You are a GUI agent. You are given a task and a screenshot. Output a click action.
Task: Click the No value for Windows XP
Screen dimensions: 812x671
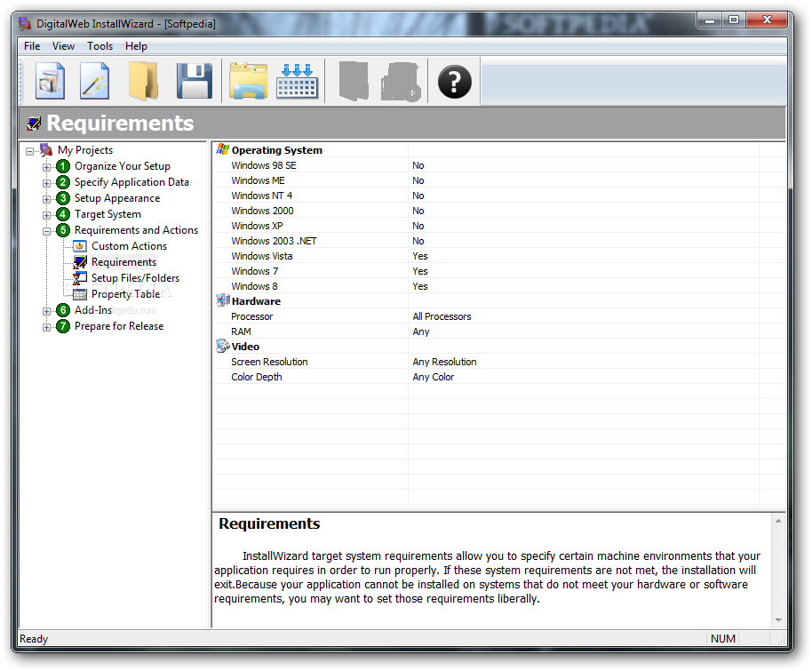418,226
